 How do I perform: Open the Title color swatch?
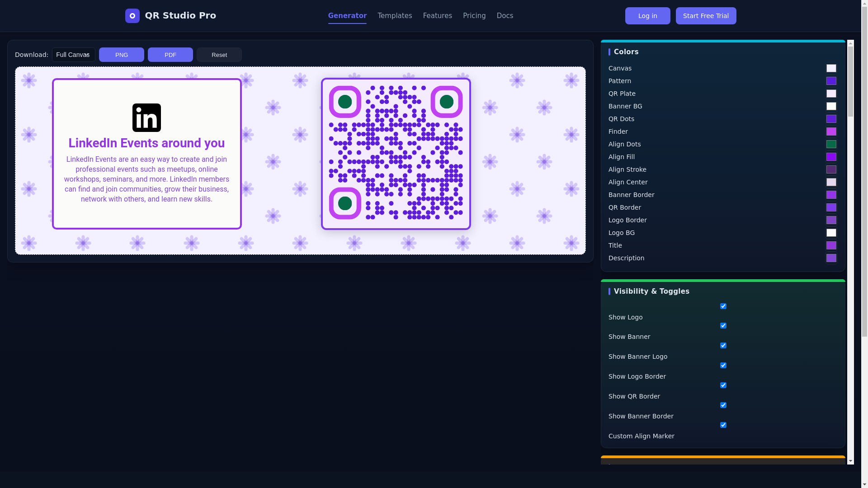[x=831, y=245]
